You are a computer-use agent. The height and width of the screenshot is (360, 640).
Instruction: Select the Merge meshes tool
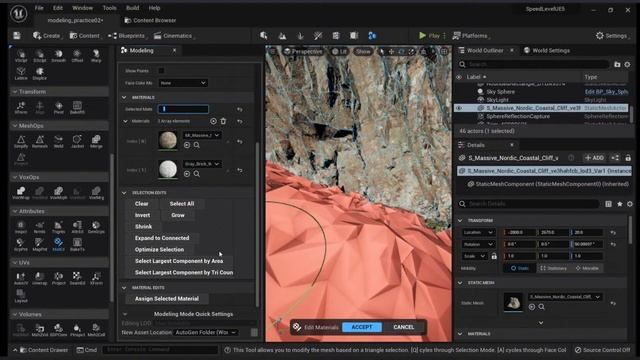(96, 142)
